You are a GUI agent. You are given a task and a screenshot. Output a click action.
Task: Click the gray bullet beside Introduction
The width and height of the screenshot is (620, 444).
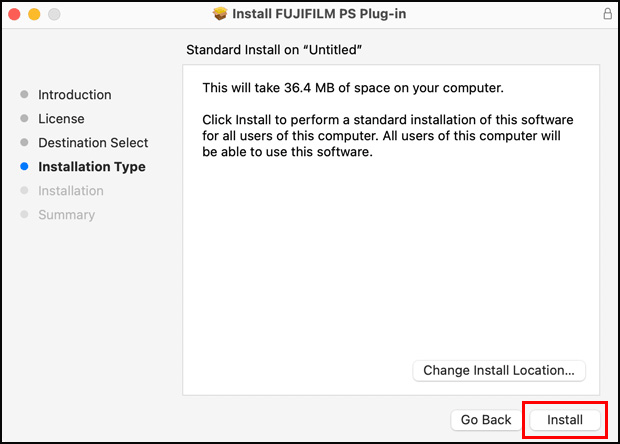point(25,95)
